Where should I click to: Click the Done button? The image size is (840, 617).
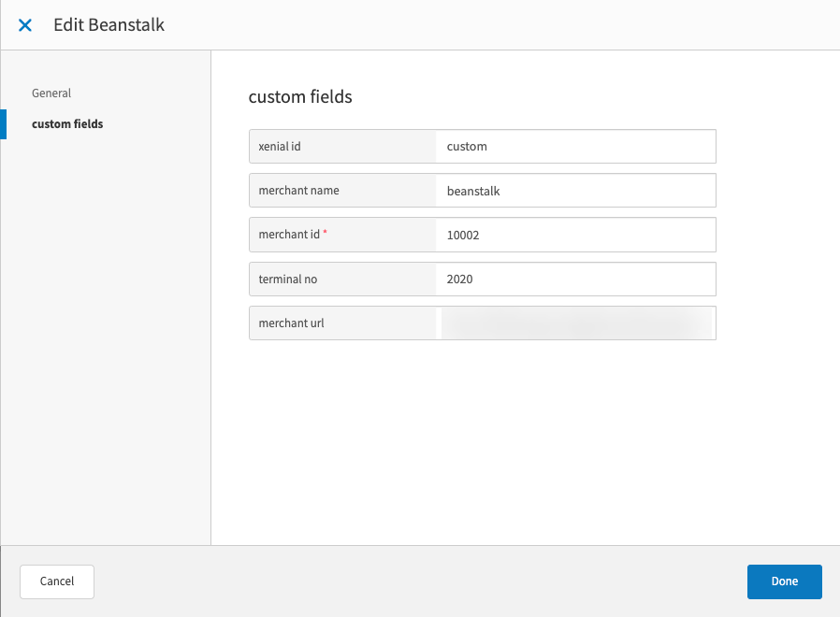pyautogui.click(x=784, y=581)
